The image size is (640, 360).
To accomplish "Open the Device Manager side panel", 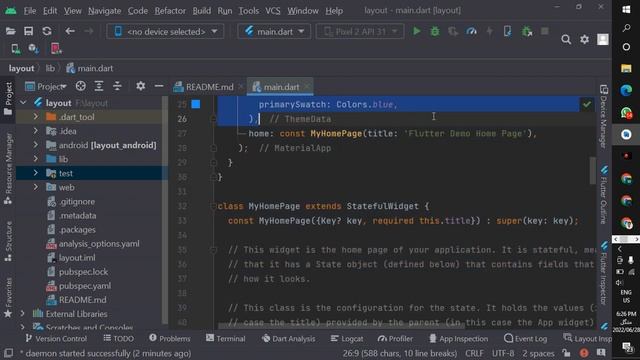I will [604, 117].
